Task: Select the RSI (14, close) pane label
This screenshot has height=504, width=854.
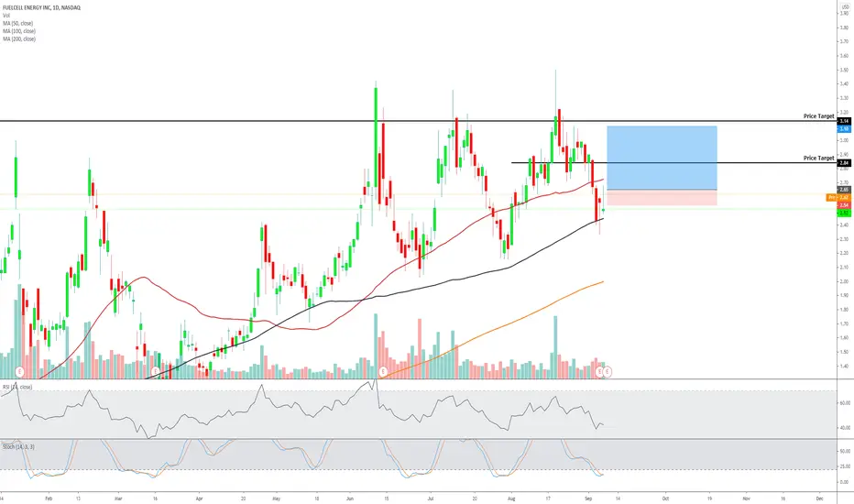Action: (17, 387)
